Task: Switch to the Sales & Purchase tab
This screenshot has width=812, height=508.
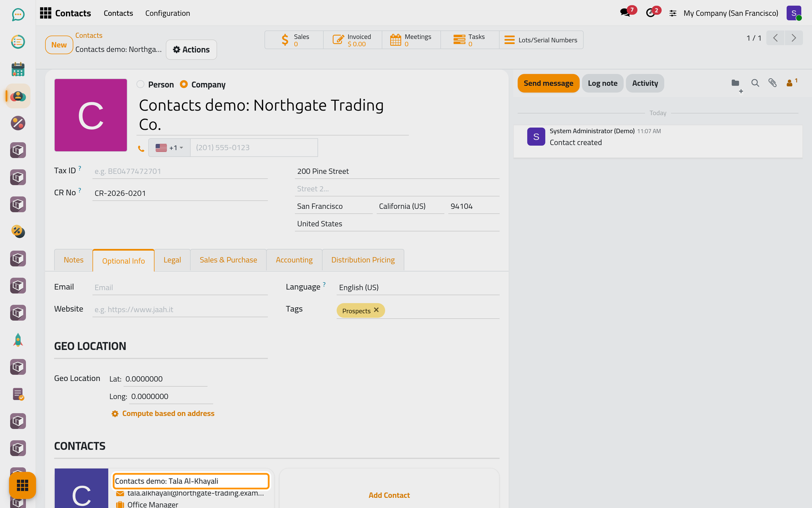Action: [228, 260]
